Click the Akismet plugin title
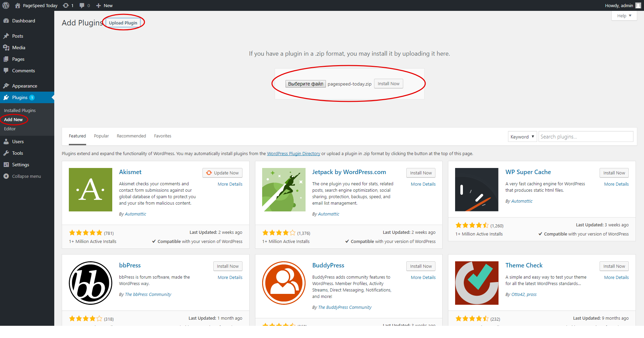This screenshot has width=644, height=338. point(130,172)
